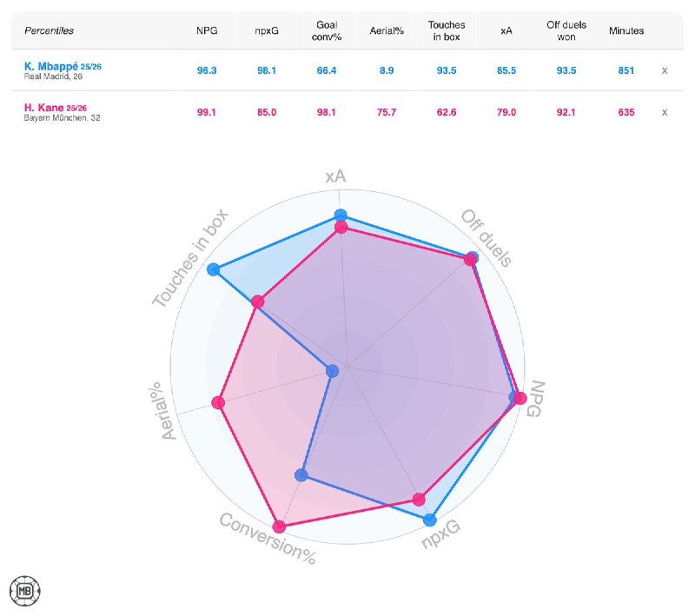
Task: Click the Minutes column header
Action: 626,30
